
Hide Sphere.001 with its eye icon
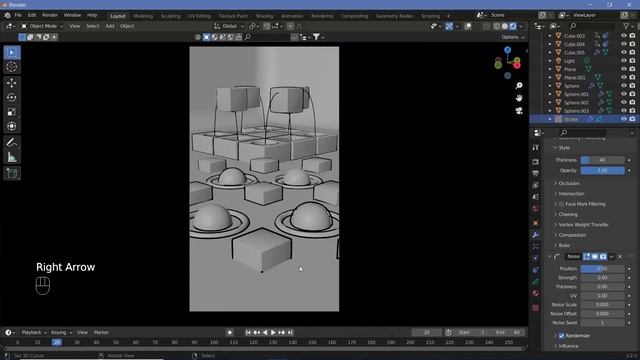pyautogui.click(x=623, y=94)
